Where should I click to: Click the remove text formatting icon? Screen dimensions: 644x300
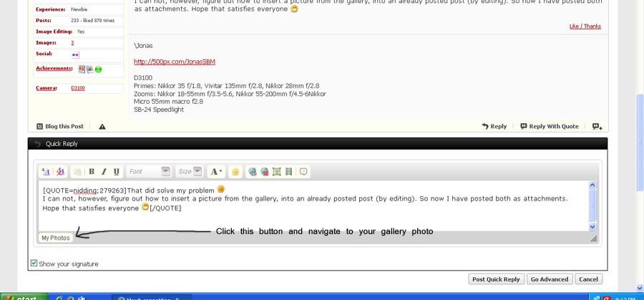60,172
